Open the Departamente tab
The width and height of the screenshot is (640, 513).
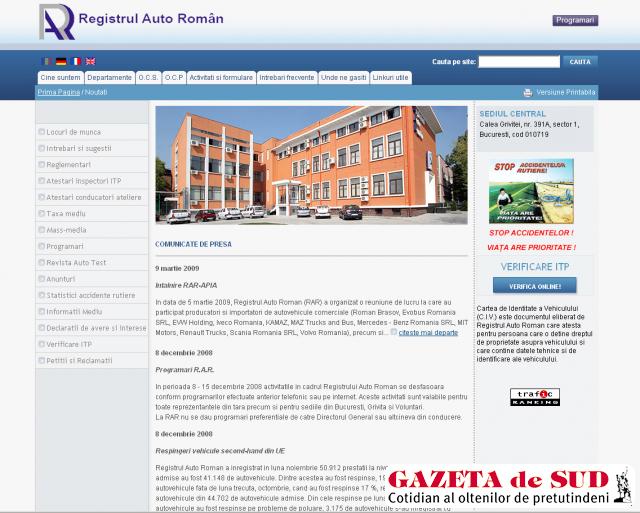[109, 78]
